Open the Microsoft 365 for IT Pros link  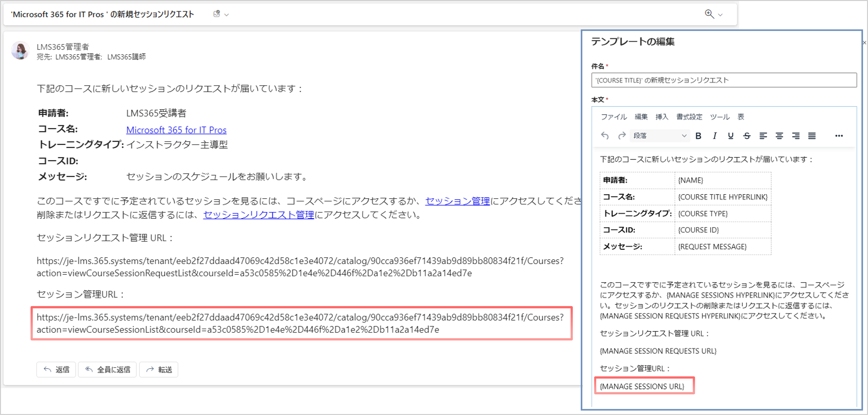click(x=176, y=130)
